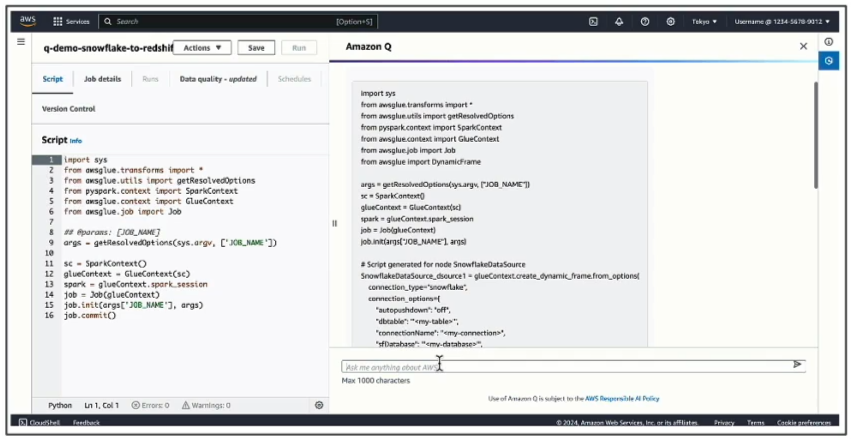856x440 pixels.
Task: Click the Python language status label
Action: point(60,405)
